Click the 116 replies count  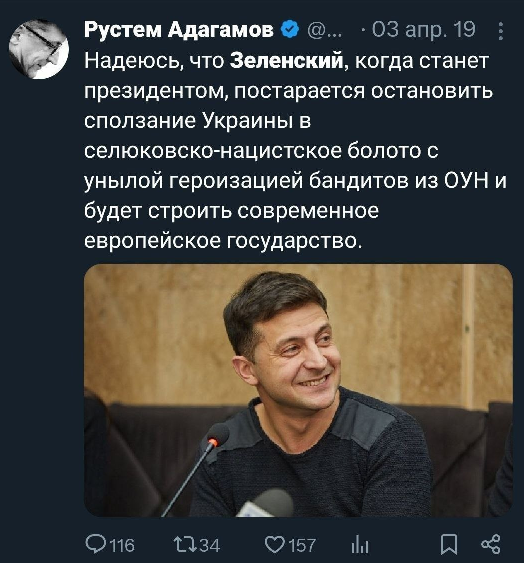[x=122, y=545]
